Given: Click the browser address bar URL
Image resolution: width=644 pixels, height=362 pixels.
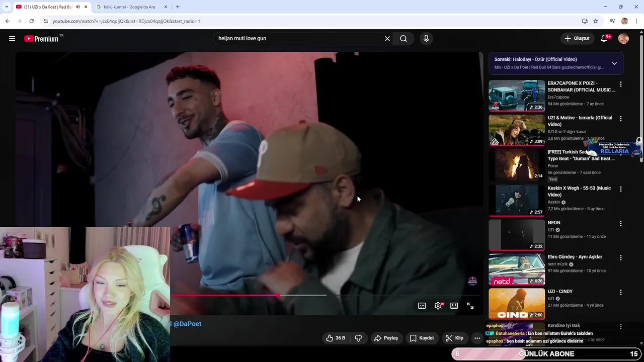Looking at the screenshot, I should (x=126, y=21).
